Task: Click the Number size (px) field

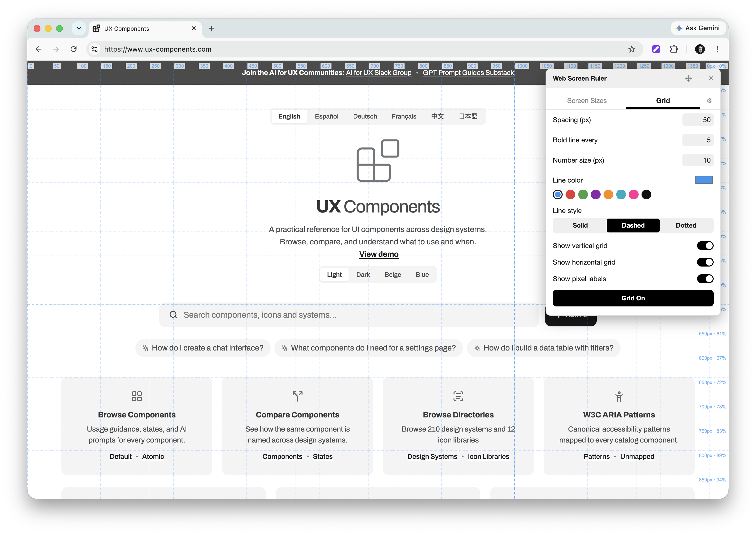Action: (697, 160)
